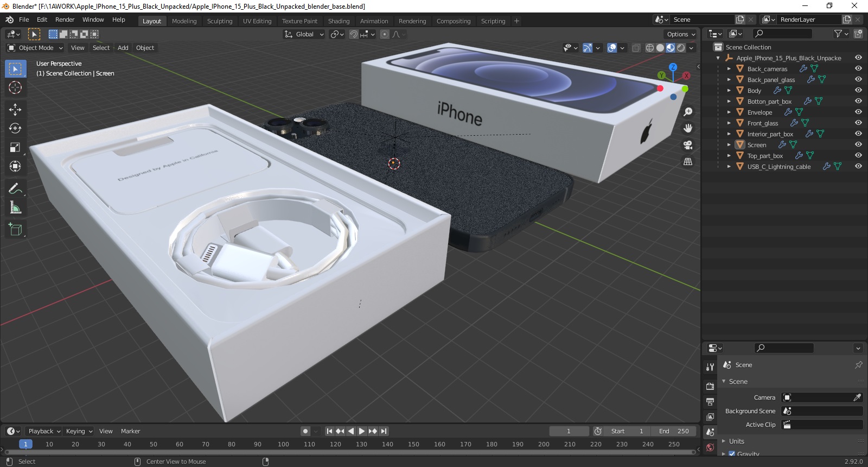The image size is (868, 467).
Task: Open the Keying dropdown
Action: [x=79, y=431]
